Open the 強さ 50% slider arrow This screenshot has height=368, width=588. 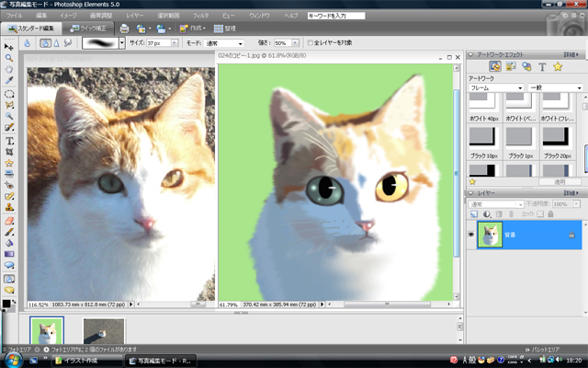click(295, 43)
